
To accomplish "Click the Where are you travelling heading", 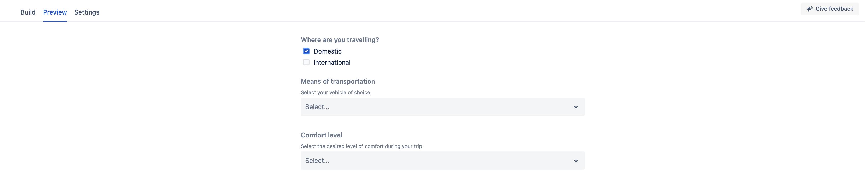I will (340, 39).
